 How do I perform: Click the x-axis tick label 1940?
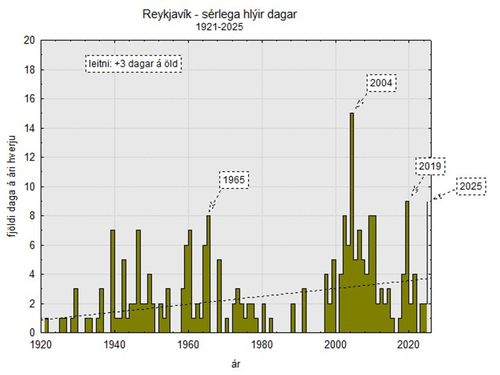click(x=115, y=345)
